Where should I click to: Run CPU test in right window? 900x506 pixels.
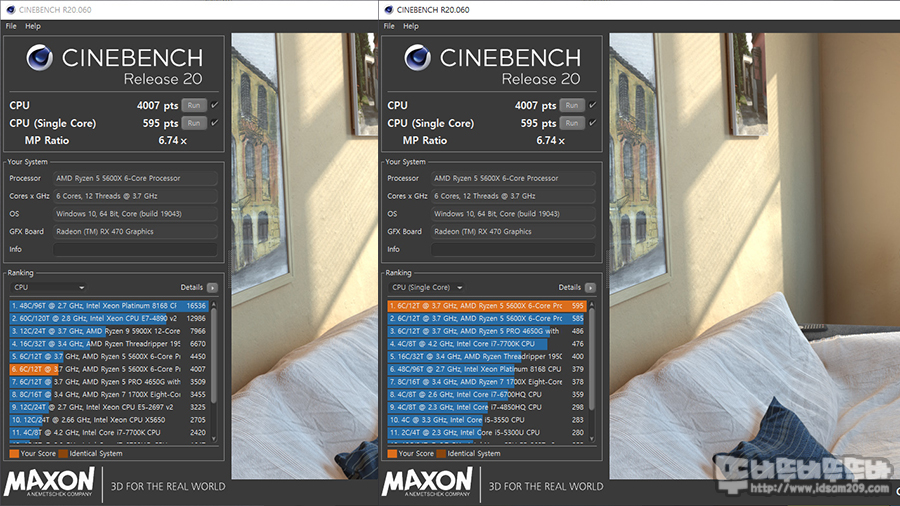click(572, 105)
